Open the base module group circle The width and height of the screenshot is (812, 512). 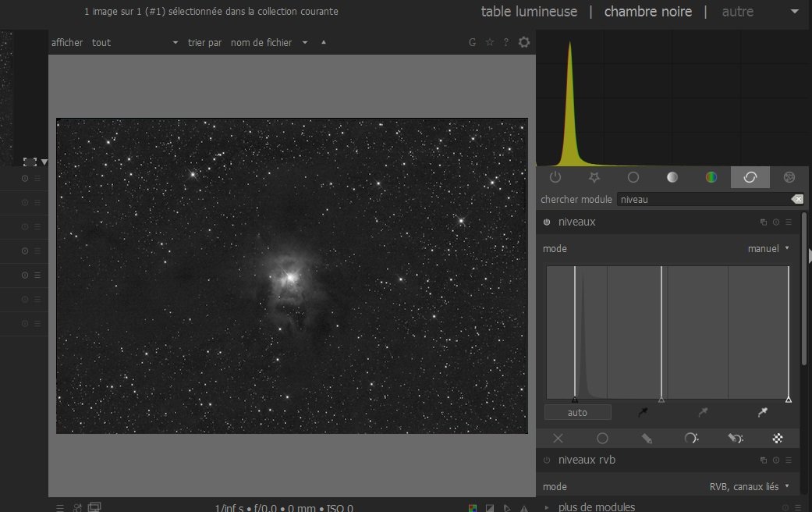click(x=633, y=177)
